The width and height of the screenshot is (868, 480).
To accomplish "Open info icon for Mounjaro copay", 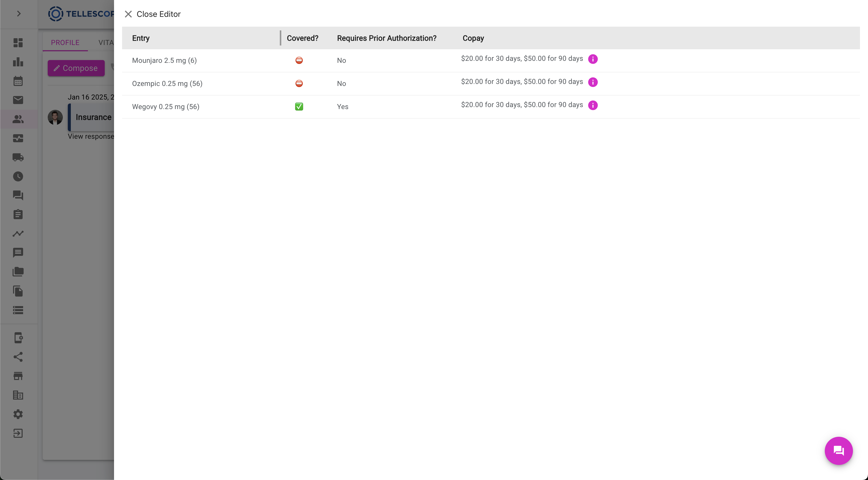I will point(593,59).
